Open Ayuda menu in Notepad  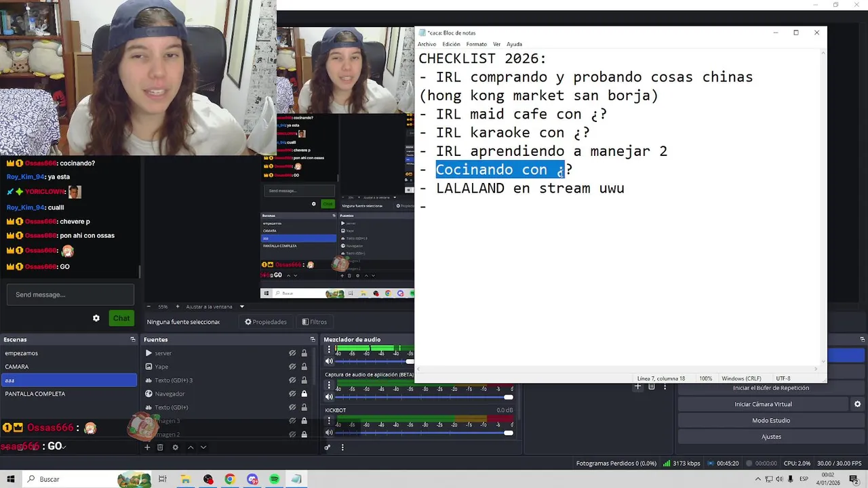pos(514,44)
